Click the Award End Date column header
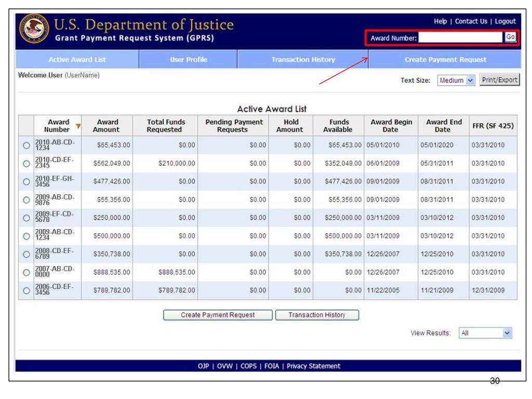Image resolution: width=532 pixels, height=399 pixels. point(444,126)
